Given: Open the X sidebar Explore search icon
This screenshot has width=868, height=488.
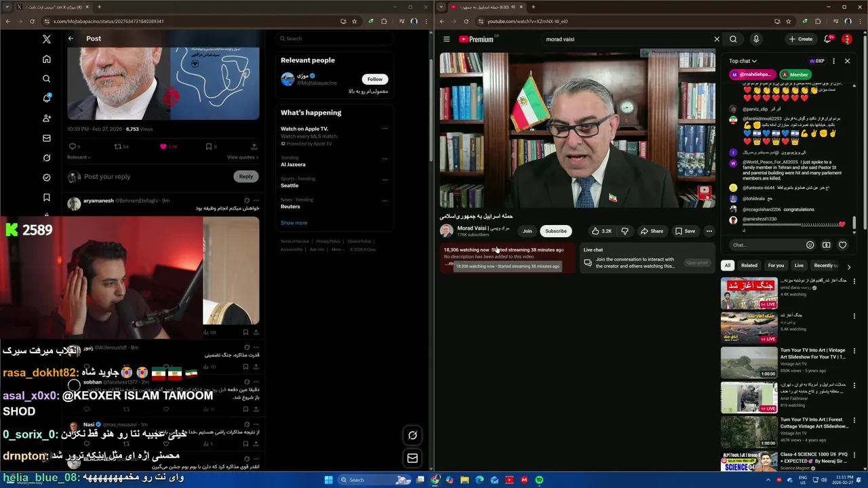Looking at the screenshot, I should tap(47, 79).
